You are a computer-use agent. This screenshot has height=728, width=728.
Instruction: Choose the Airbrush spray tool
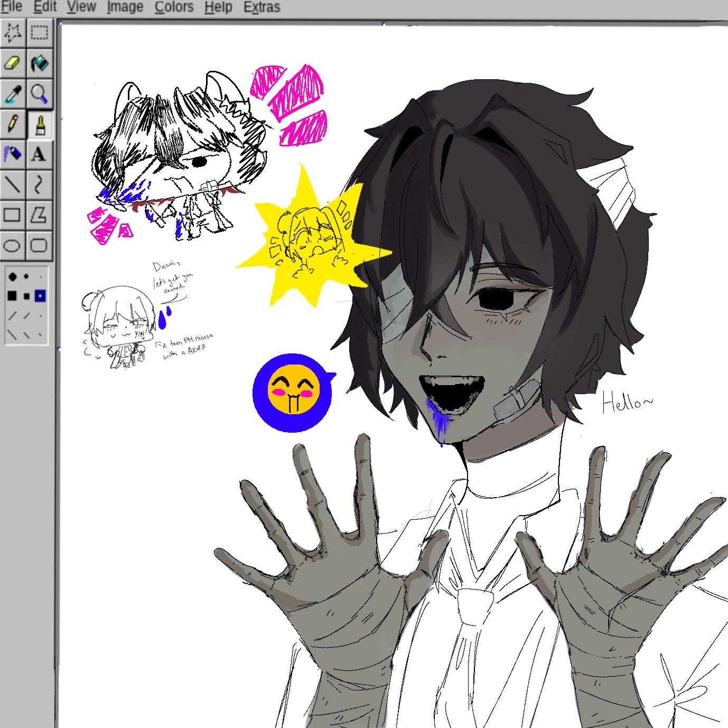13,154
